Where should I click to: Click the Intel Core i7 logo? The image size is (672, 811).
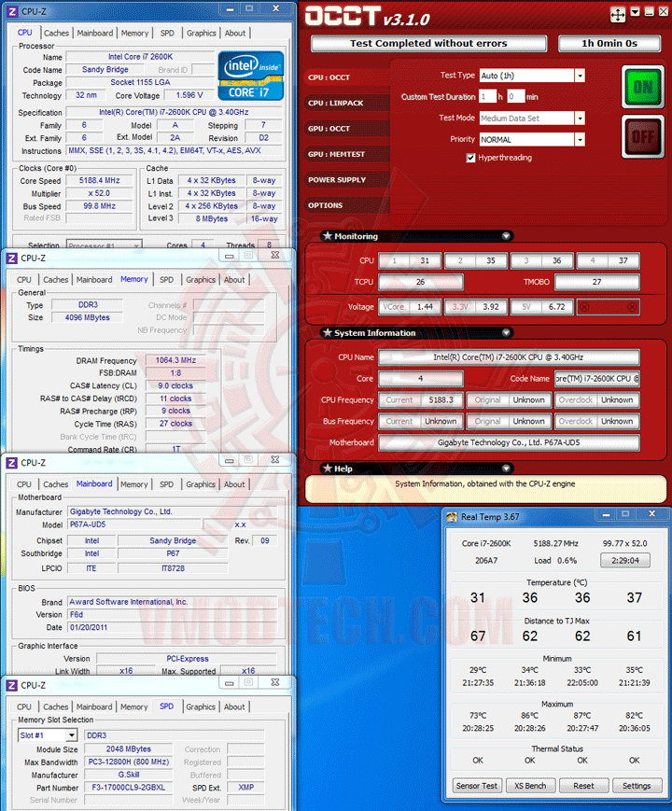(251, 76)
